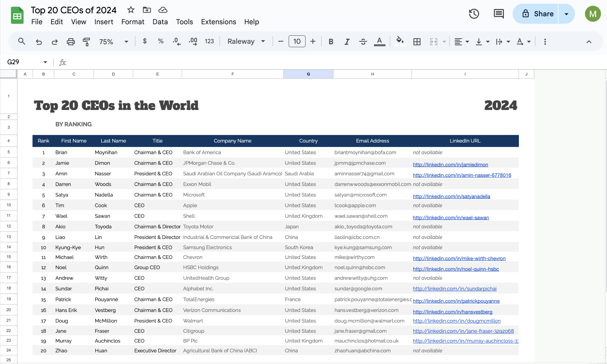607x364 pixels.
Task: Open Jamie Dimon's LinkedIn link
Action: [x=450, y=164]
